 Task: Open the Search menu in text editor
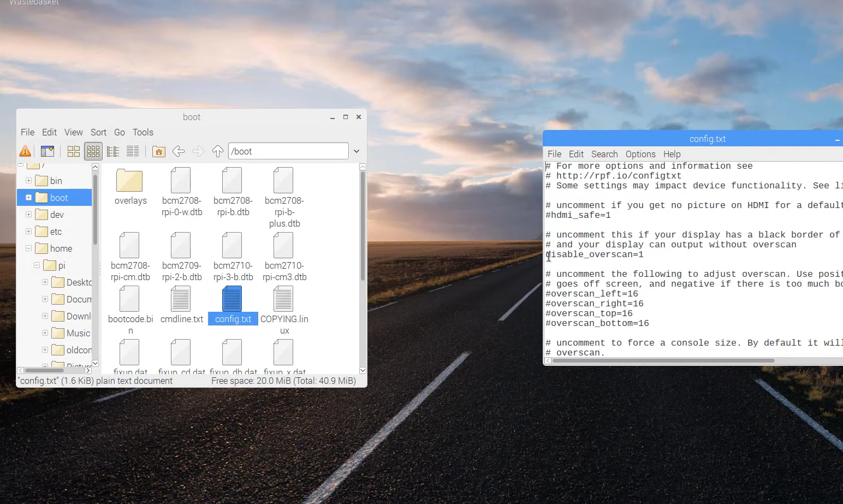pos(604,154)
